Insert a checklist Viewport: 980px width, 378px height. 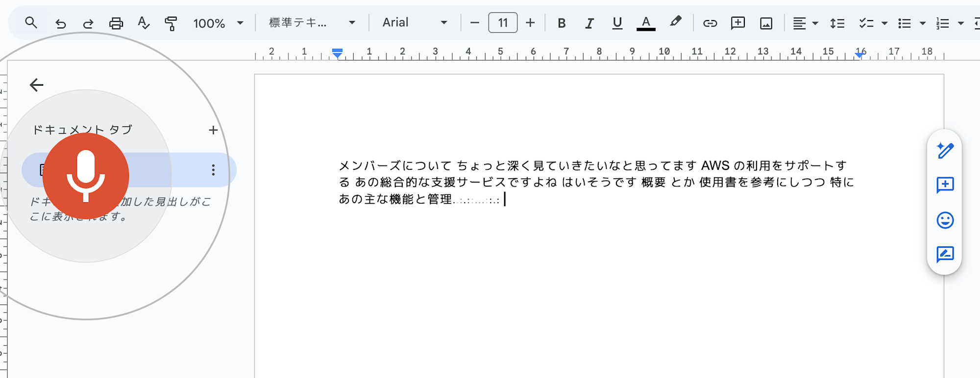[x=866, y=23]
